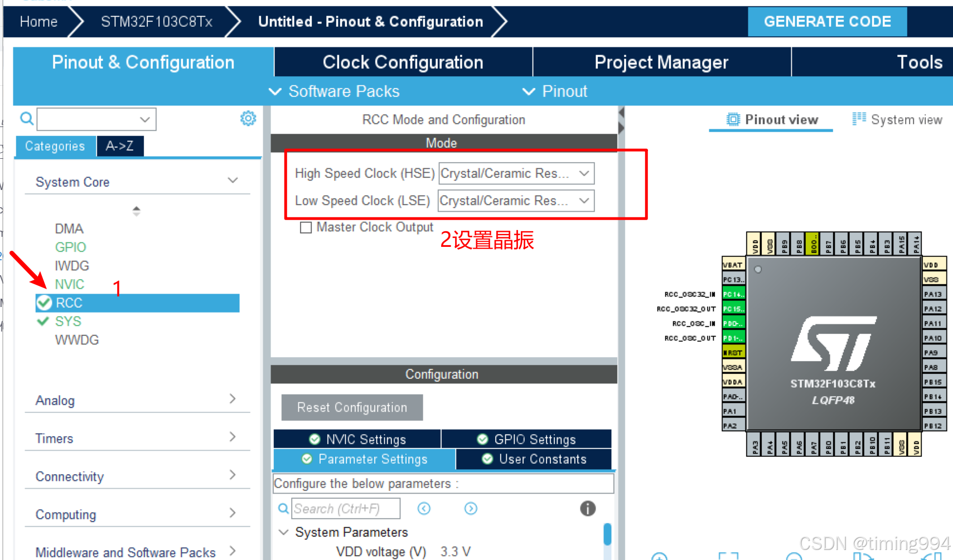This screenshot has width=953, height=560.
Task: Select DMA in System Core list
Action: [69, 228]
